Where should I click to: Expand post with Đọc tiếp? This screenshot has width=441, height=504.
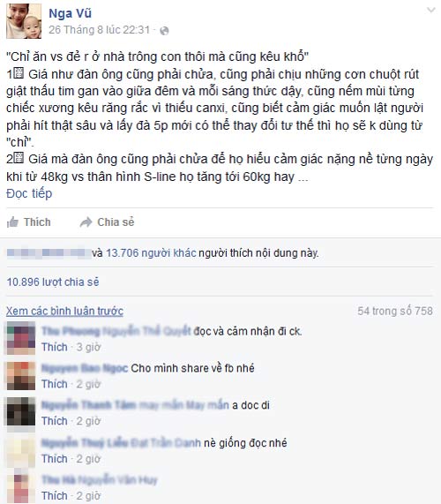click(29, 193)
